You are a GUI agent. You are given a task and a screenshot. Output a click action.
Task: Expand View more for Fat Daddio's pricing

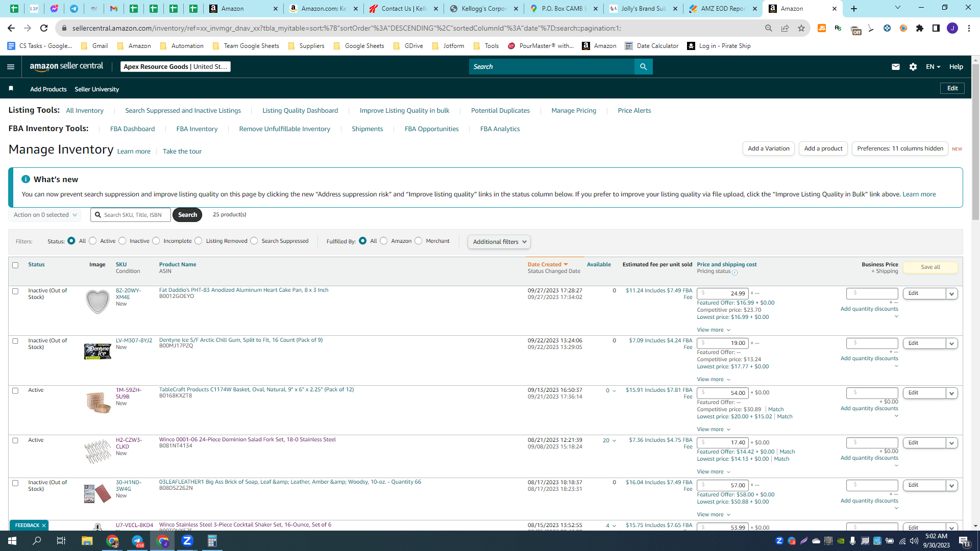pos(714,330)
